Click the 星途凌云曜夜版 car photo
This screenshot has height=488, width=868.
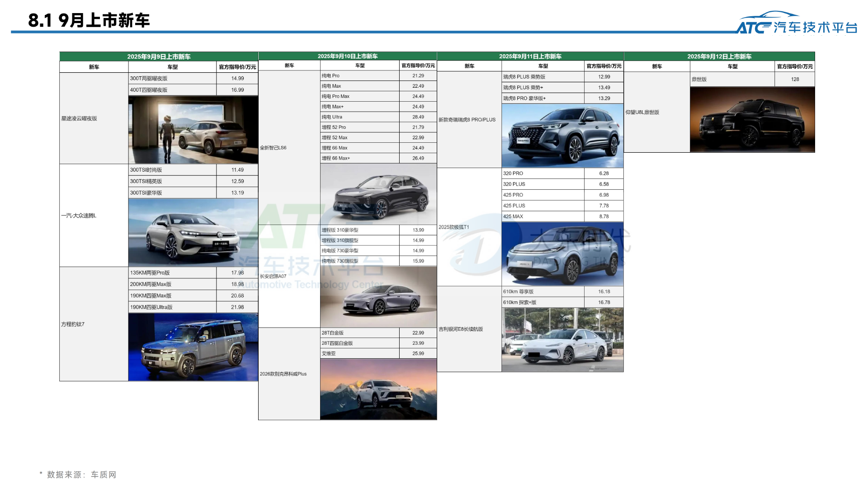[x=193, y=130]
